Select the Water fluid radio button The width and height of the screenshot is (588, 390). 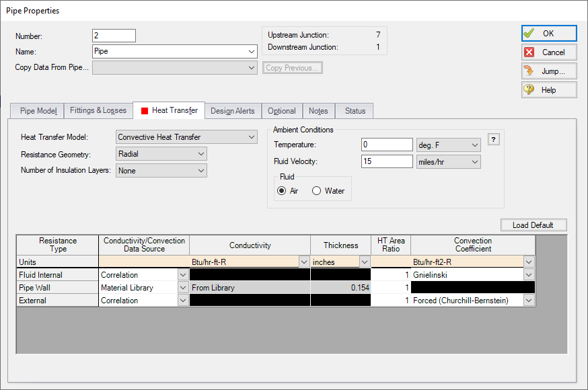pos(316,191)
